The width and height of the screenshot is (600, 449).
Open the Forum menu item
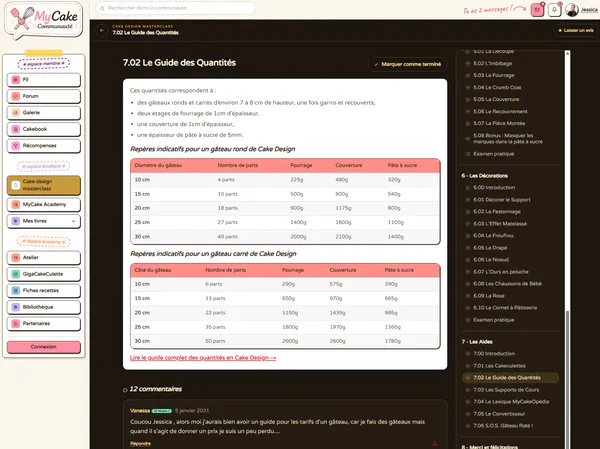(x=44, y=96)
